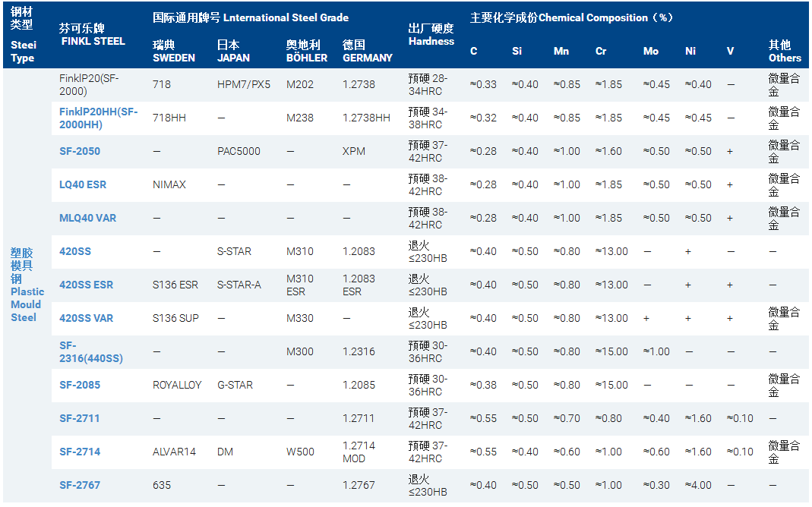Click the FinklP20(SF-2000) cell in first row
The height and width of the screenshot is (507, 812).
89,84
